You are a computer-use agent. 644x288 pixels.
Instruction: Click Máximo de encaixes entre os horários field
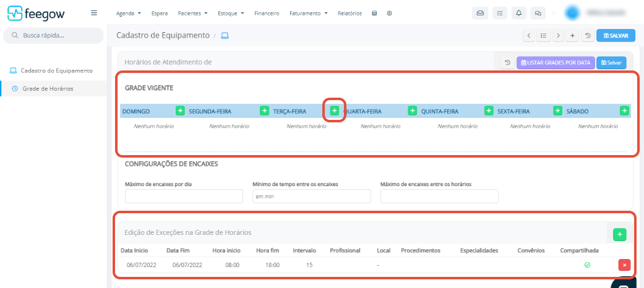tap(439, 196)
